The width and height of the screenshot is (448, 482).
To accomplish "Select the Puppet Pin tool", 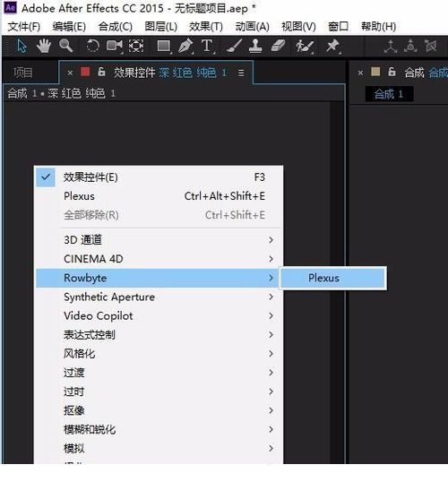I will (332, 47).
